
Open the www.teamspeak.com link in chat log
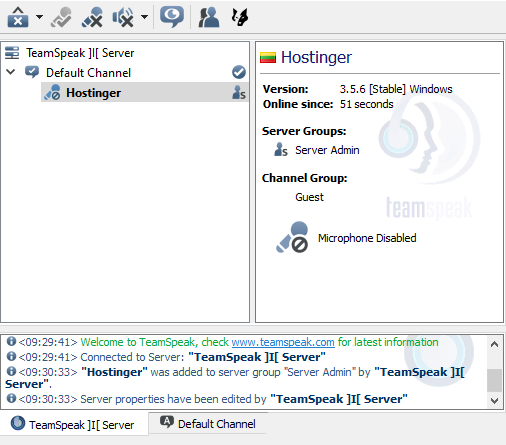pyautogui.click(x=283, y=342)
